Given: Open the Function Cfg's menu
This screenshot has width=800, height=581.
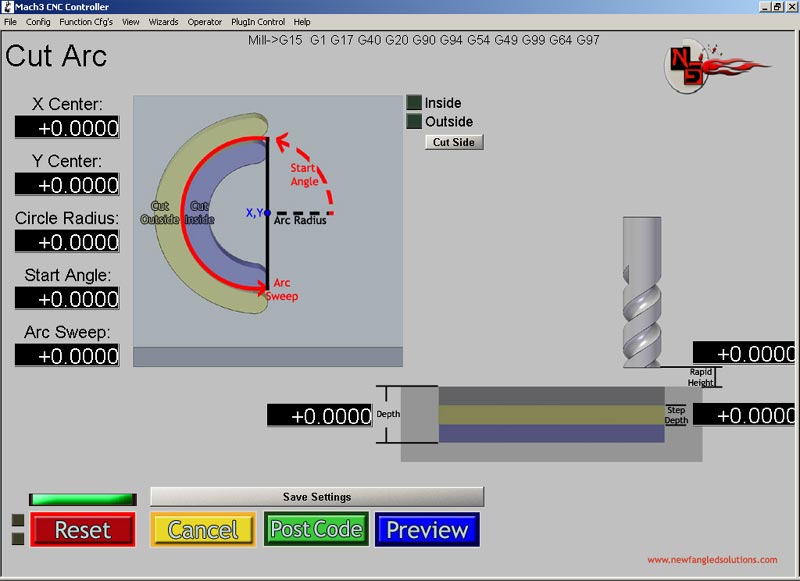Looking at the screenshot, I should click(86, 22).
